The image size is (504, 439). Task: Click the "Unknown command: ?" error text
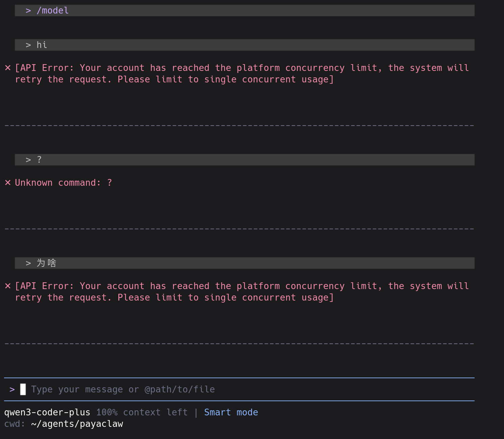(x=63, y=183)
